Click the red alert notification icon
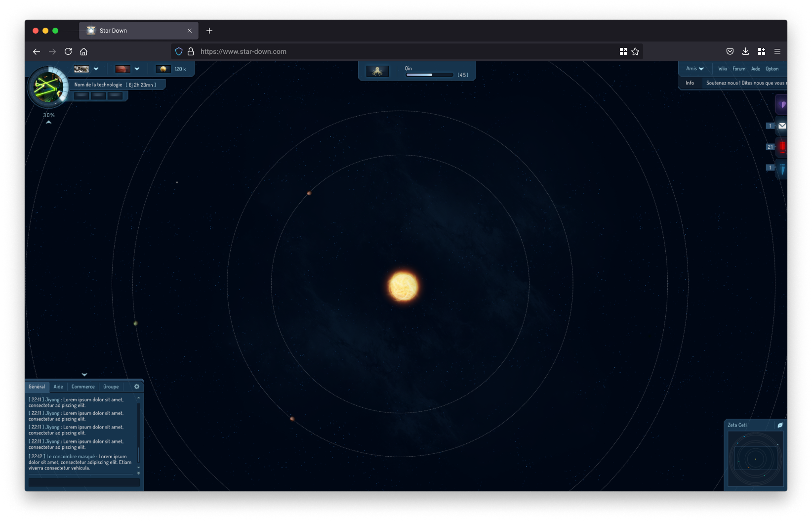Image resolution: width=812 pixels, height=521 pixels. point(782,147)
